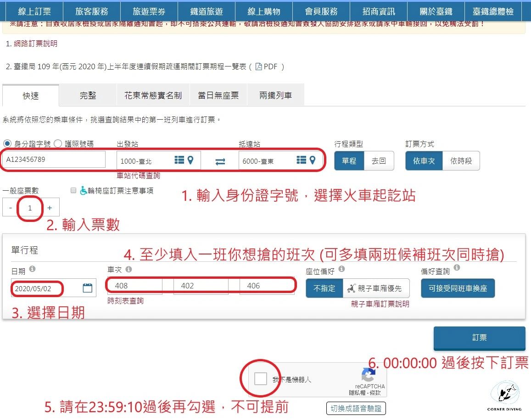531x420 pixels.
Task: Check the wheelchair seat booking checkbox
Action: 73,190
